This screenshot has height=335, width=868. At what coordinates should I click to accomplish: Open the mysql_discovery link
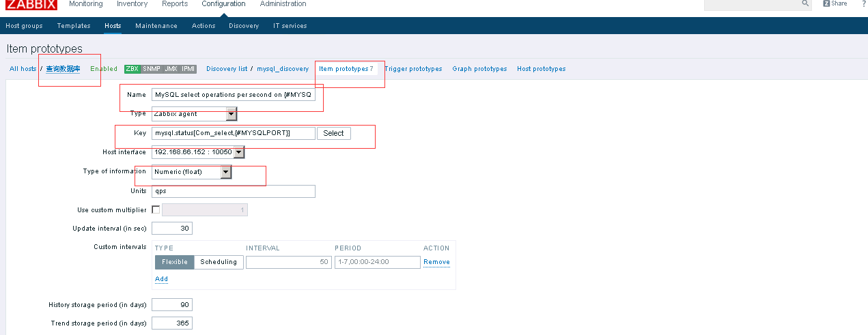283,69
